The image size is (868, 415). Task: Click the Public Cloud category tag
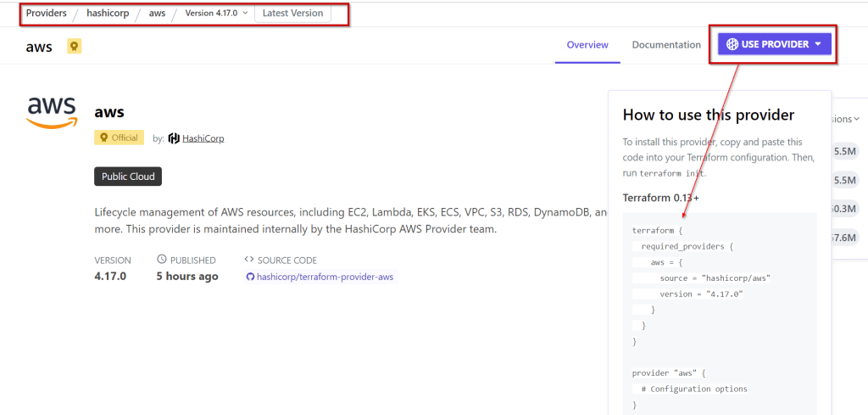129,177
